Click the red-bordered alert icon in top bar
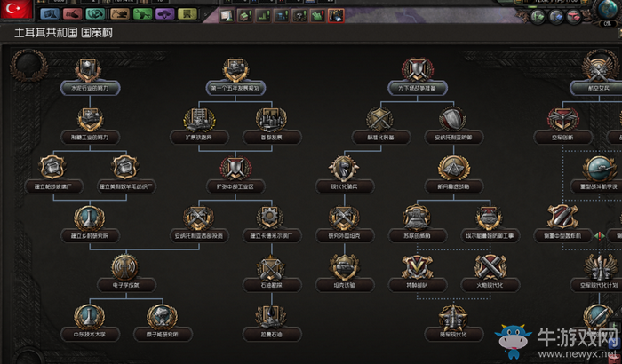Screen dimensions: 622x364 point(336,16)
